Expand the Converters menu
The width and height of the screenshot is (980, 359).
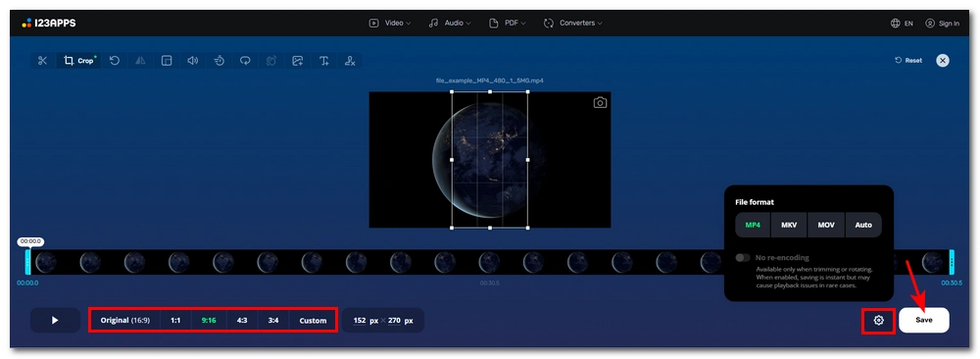point(573,24)
